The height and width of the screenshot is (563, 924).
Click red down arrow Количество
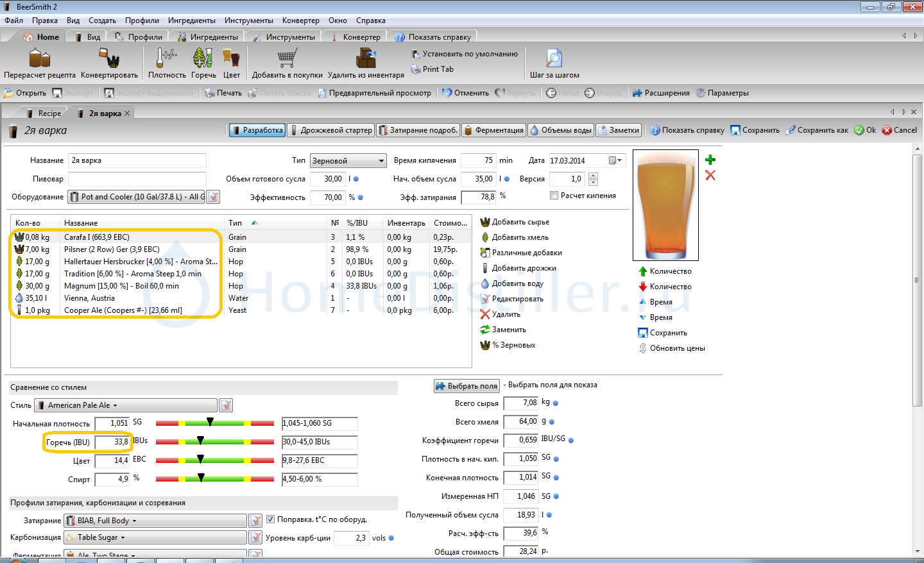point(665,287)
